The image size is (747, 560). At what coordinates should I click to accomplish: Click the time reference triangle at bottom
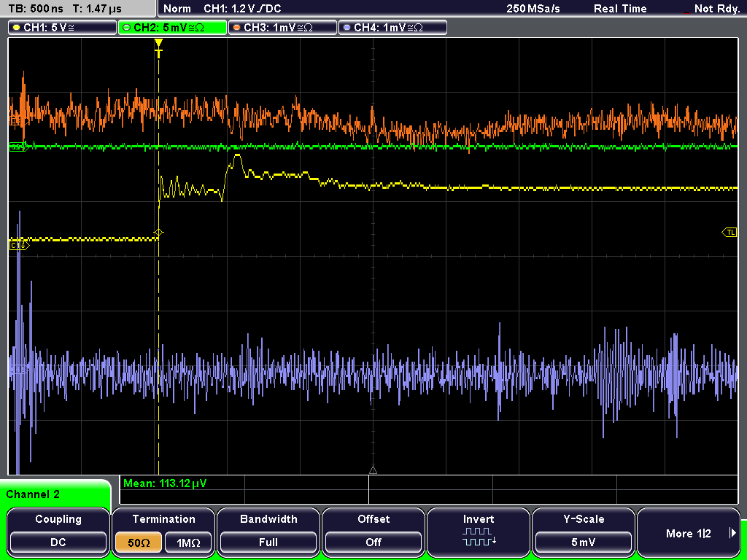point(373,470)
